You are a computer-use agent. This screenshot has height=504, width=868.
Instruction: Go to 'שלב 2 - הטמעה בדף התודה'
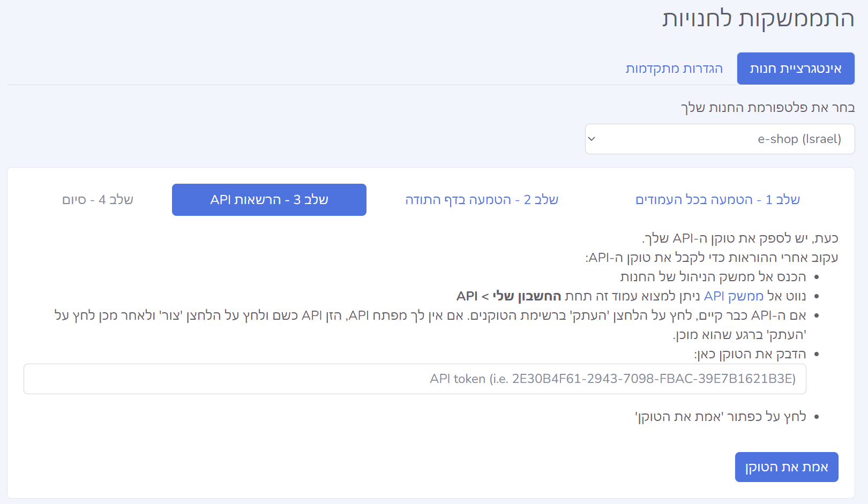481,200
